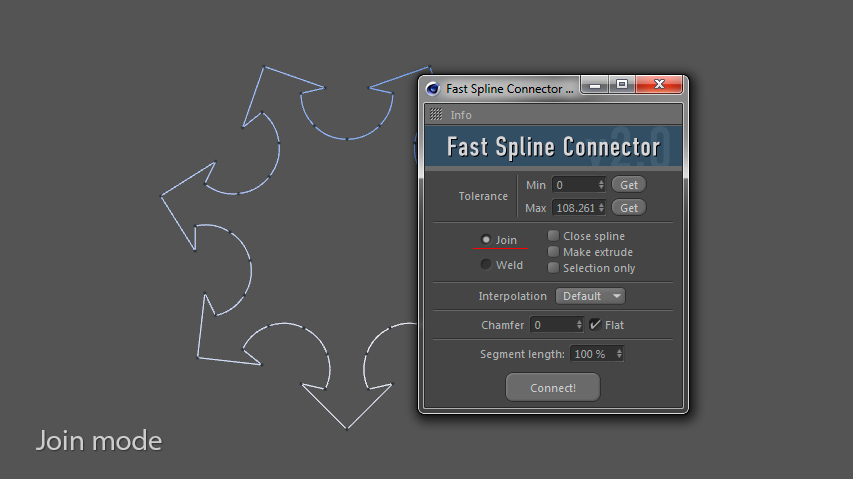This screenshot has height=479, width=853.
Task: Maximize the Fast Spline Connector window
Action: [622, 85]
